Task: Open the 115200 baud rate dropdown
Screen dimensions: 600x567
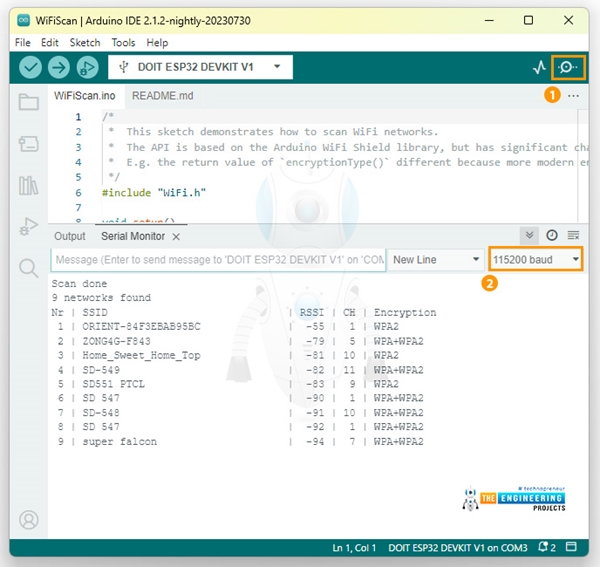Action: click(x=536, y=260)
